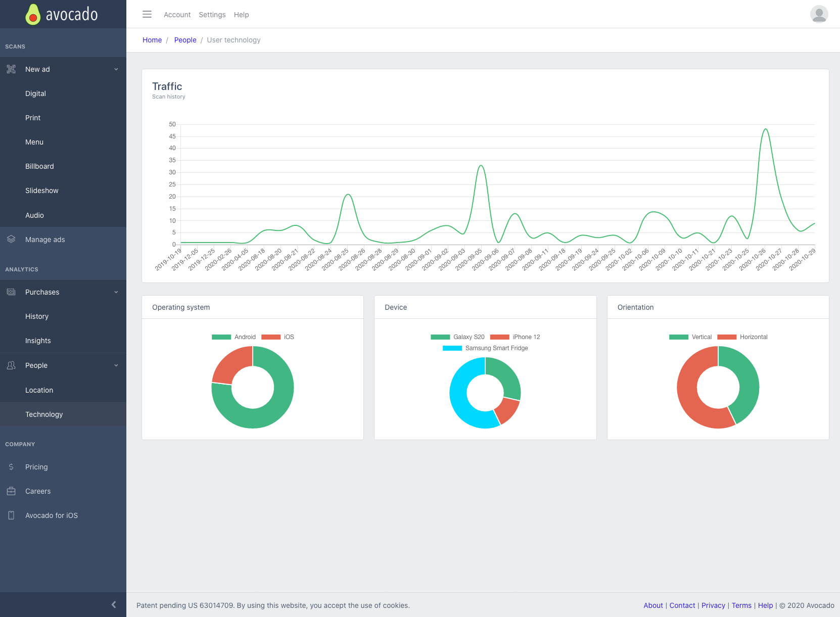Click the People group icon
Image resolution: width=840 pixels, height=617 pixels.
11,365
